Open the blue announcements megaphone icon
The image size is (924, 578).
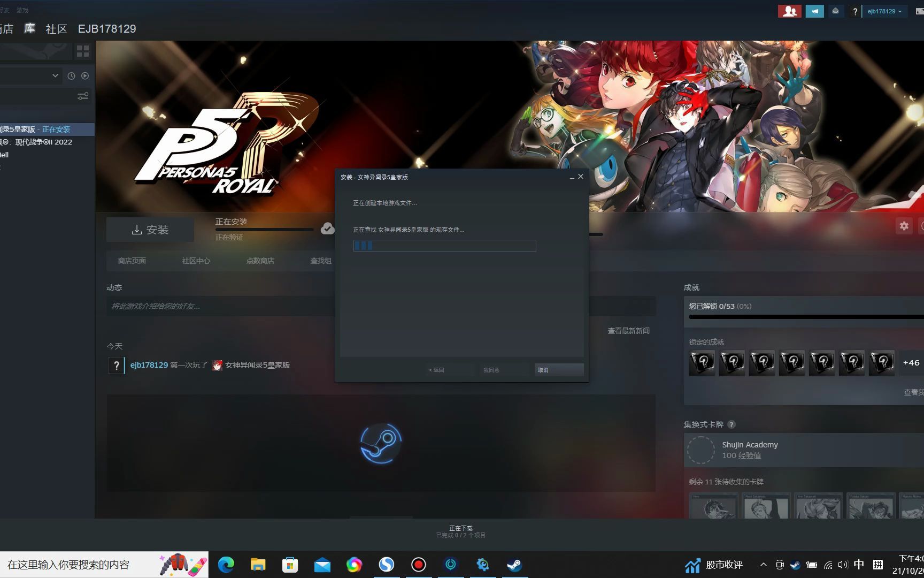(814, 11)
